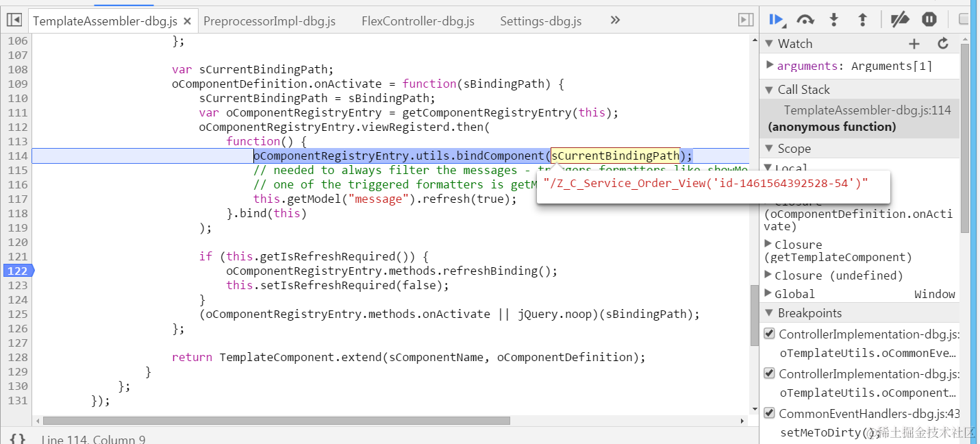Toggle pause on exceptions

(x=929, y=20)
